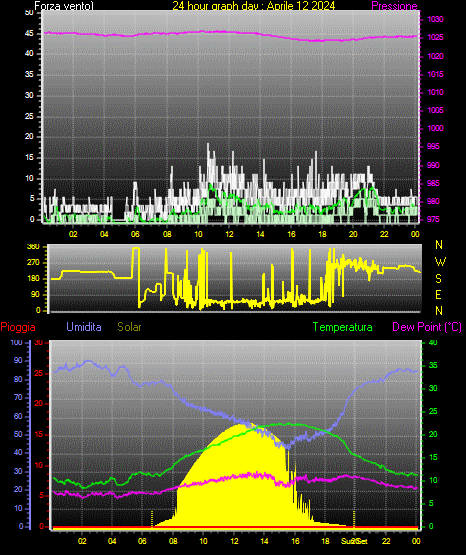Image resolution: width=466 pixels, height=555 pixels.
Task: Click the Pressione legend label
Action: (x=394, y=6)
